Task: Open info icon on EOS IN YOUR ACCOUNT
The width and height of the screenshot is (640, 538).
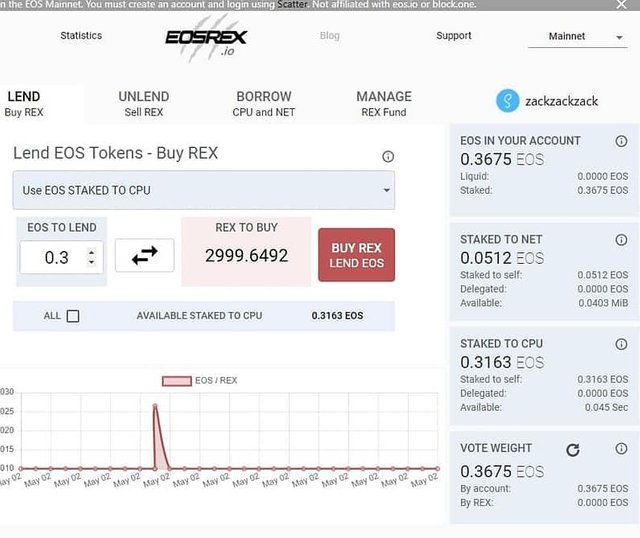Action: pyautogui.click(x=621, y=141)
